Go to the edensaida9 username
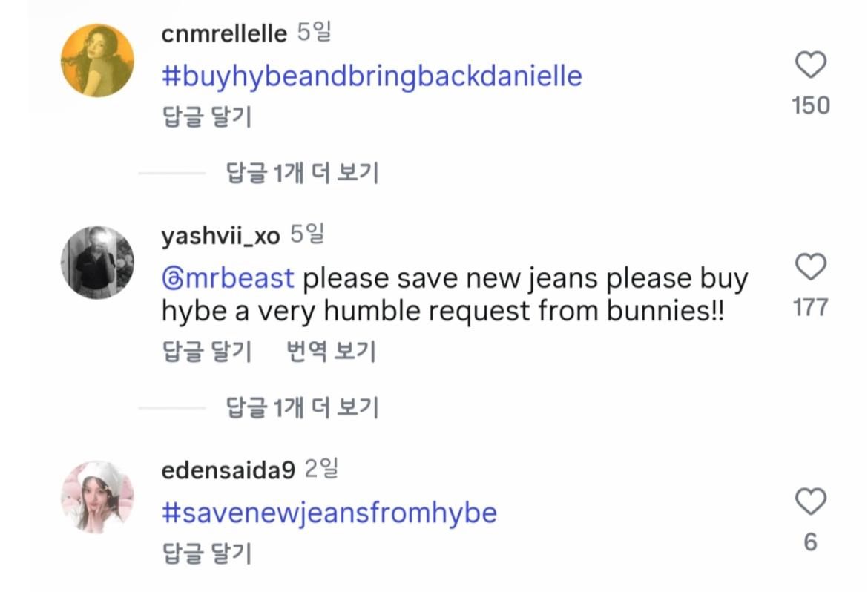 [x=228, y=470]
